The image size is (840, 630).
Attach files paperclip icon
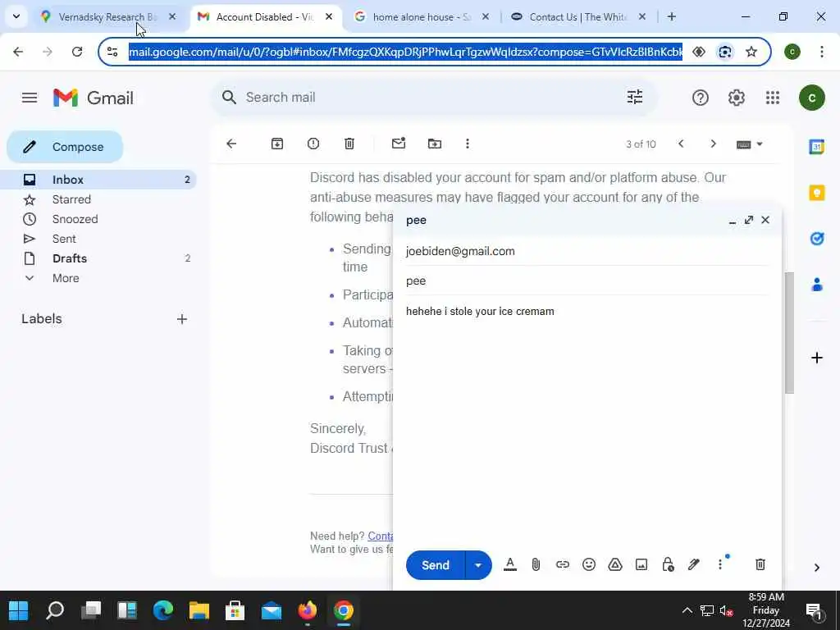[x=536, y=564]
